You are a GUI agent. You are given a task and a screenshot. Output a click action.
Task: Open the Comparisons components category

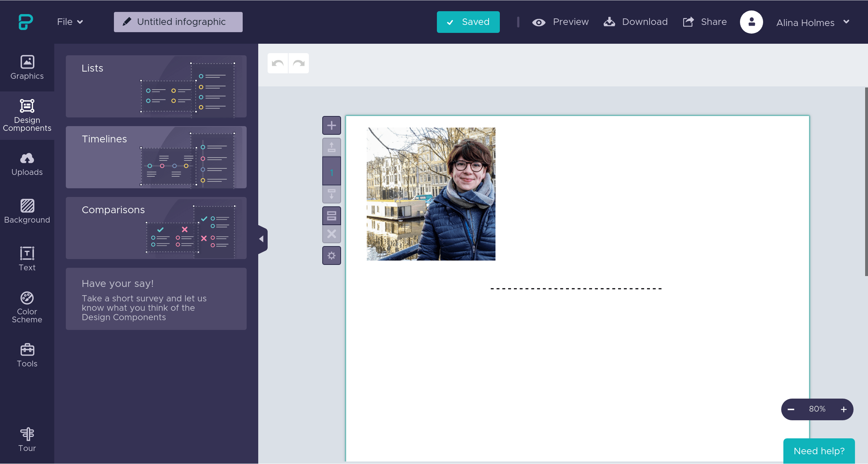[x=156, y=228]
